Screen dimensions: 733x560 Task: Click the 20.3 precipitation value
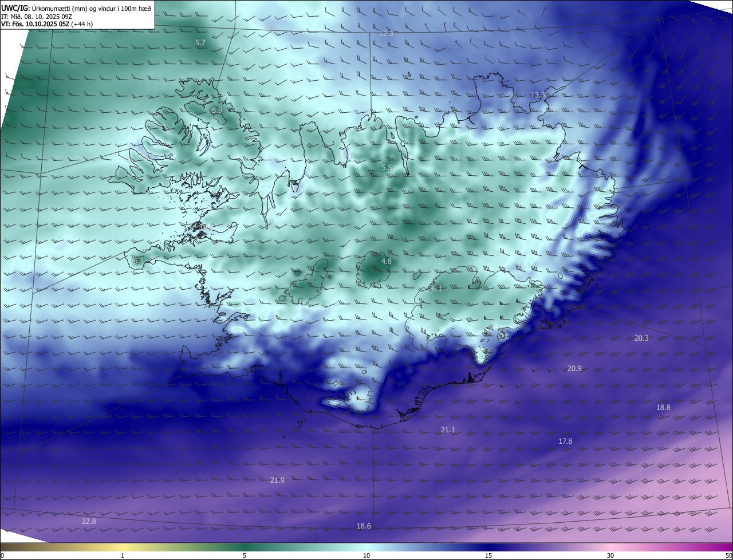pyautogui.click(x=641, y=338)
